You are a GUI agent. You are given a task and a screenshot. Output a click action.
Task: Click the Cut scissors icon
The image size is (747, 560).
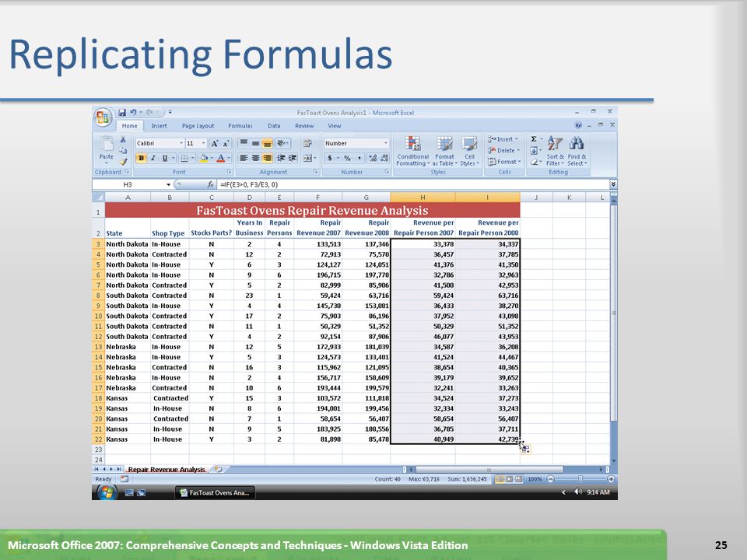pyautogui.click(x=123, y=139)
